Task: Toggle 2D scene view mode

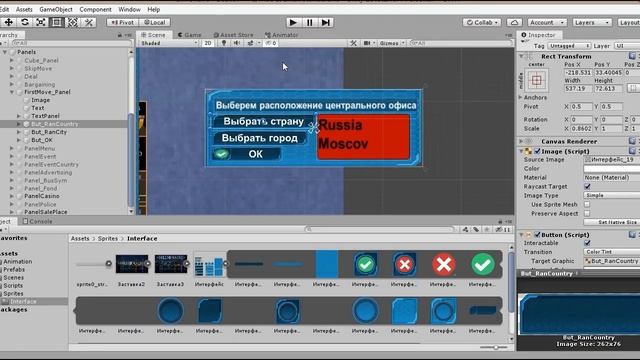Action: point(207,43)
